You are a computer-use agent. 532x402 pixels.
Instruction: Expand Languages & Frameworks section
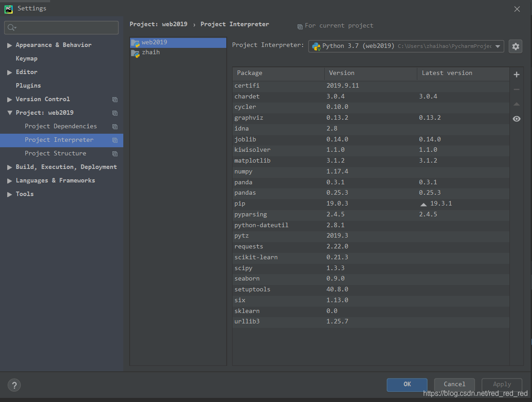tap(9, 181)
